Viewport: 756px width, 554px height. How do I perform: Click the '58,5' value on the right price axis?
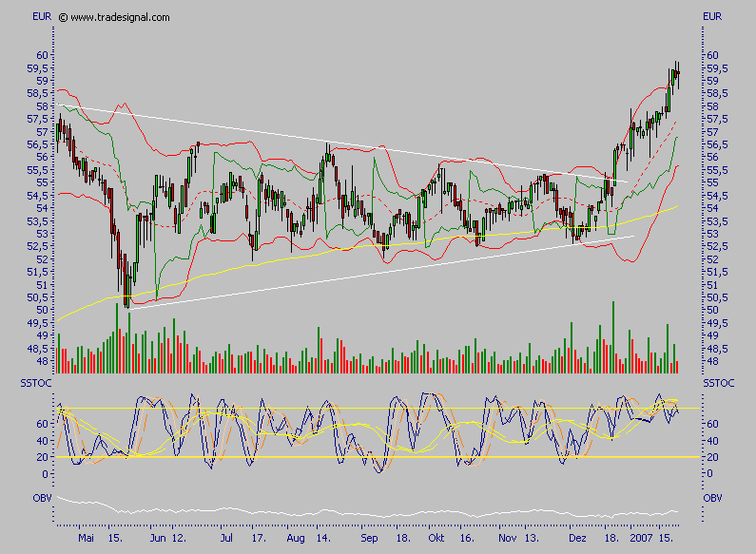click(x=717, y=93)
